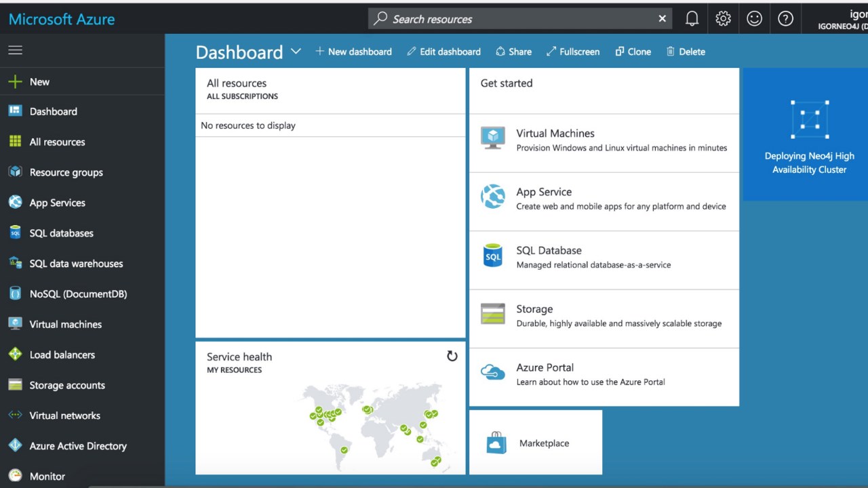Open the Resource groups cube icon

(15, 172)
